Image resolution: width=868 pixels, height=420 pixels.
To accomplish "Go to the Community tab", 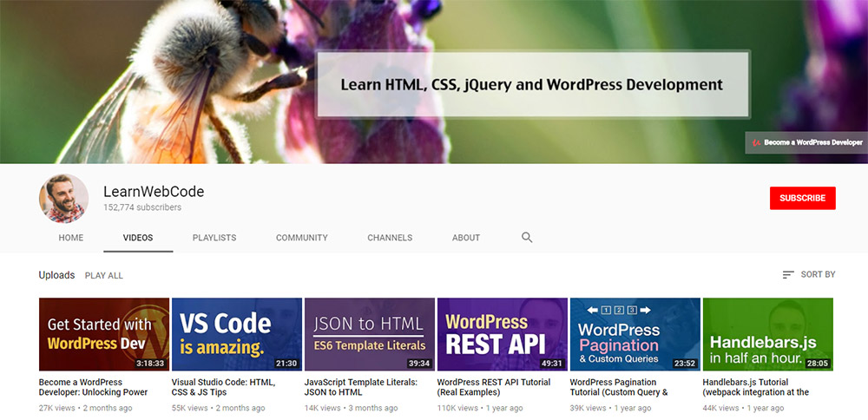I will [302, 238].
